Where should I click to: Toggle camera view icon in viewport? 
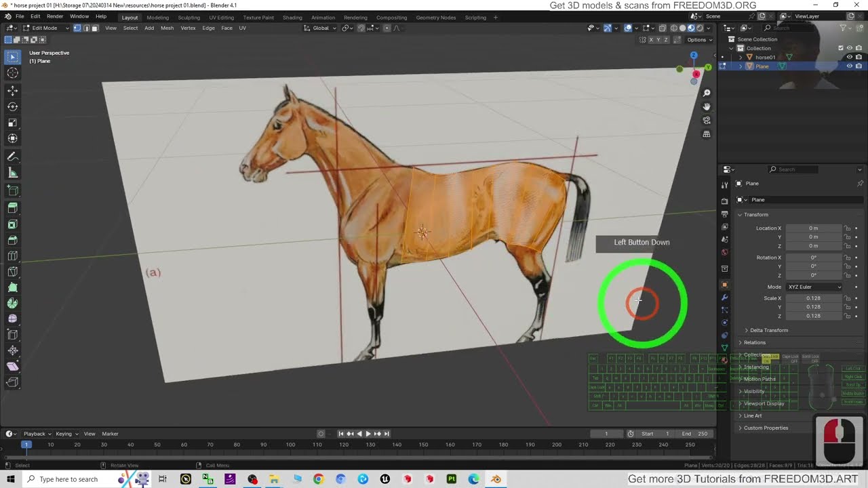click(x=707, y=121)
